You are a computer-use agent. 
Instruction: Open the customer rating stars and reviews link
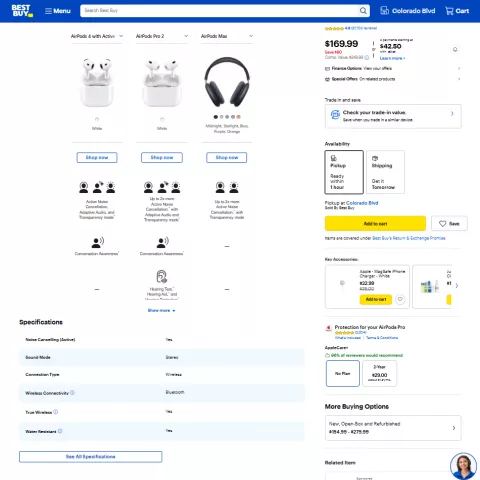pyautogui.click(x=351, y=28)
